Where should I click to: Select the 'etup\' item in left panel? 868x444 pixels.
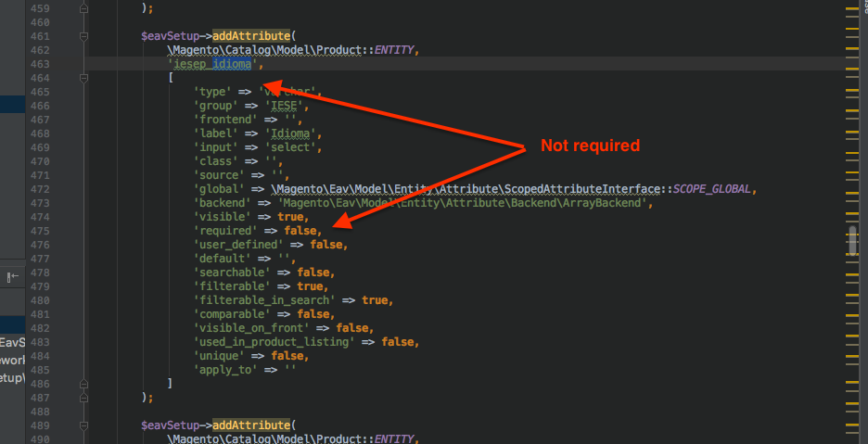point(13,378)
